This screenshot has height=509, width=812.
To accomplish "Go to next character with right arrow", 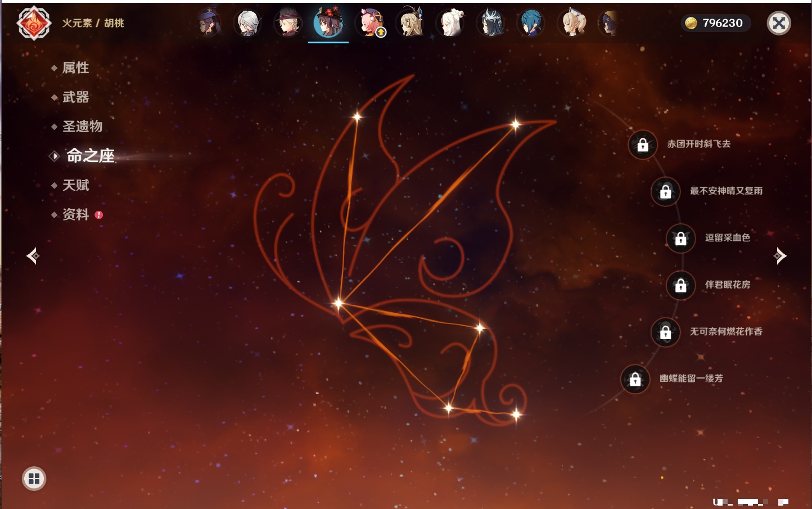I will tap(780, 256).
